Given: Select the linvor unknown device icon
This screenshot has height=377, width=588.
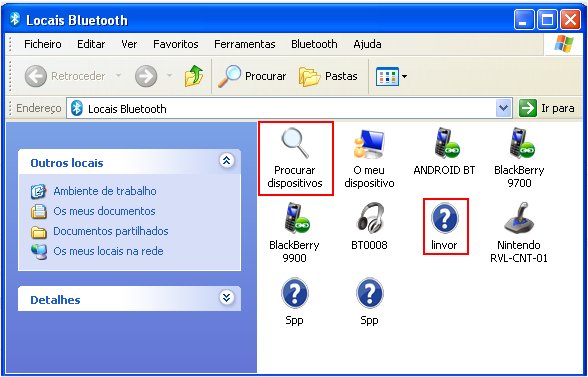Looking at the screenshot, I should [x=444, y=218].
